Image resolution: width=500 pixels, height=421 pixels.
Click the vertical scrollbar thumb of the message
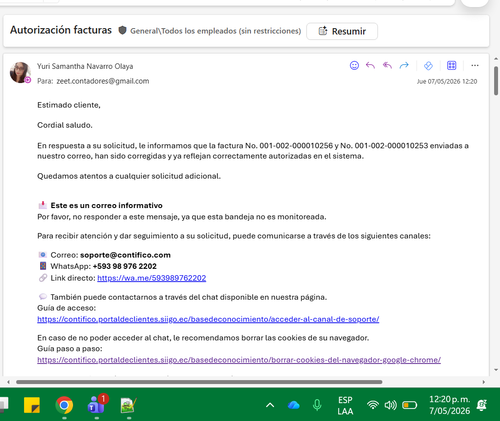496,81
